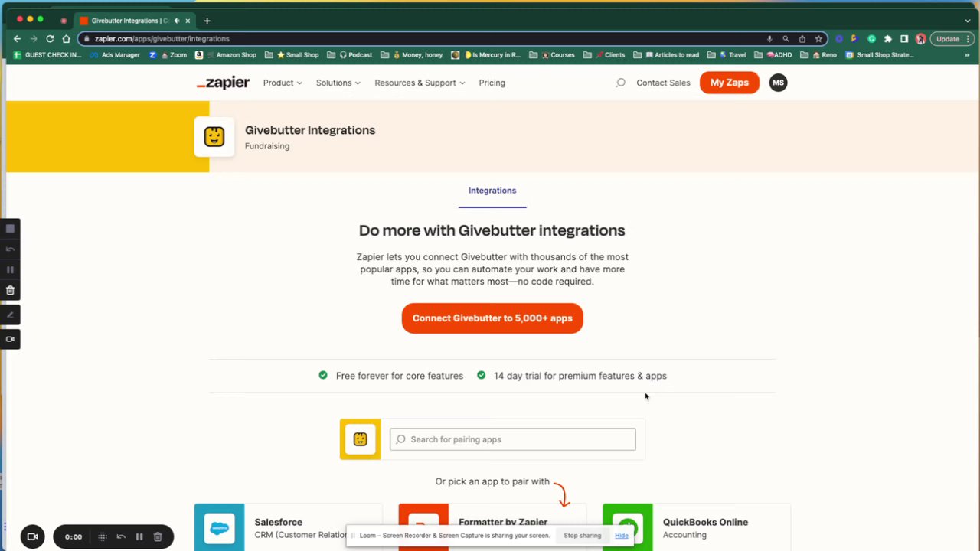Pause recording from Loom side panel
The image size is (980, 551).
(x=10, y=270)
